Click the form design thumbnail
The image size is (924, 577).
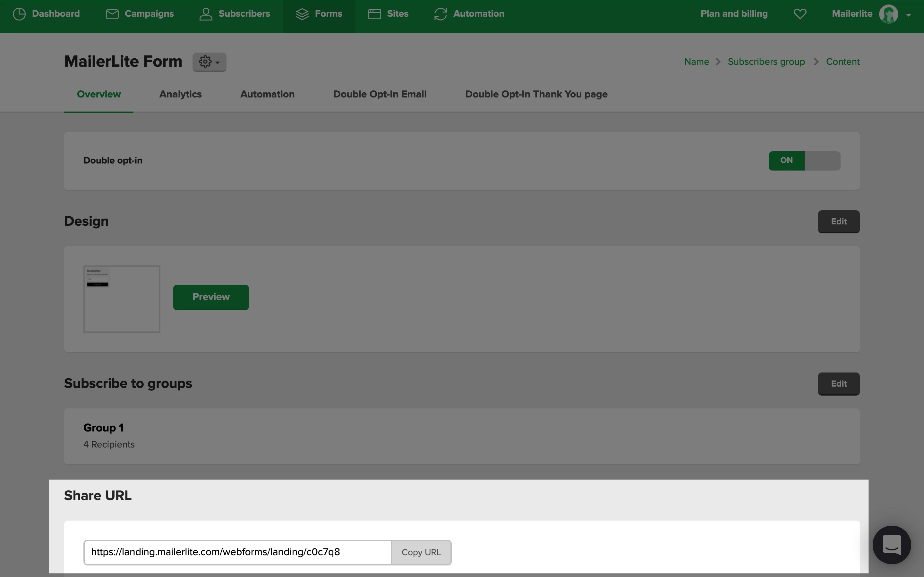[x=122, y=299]
